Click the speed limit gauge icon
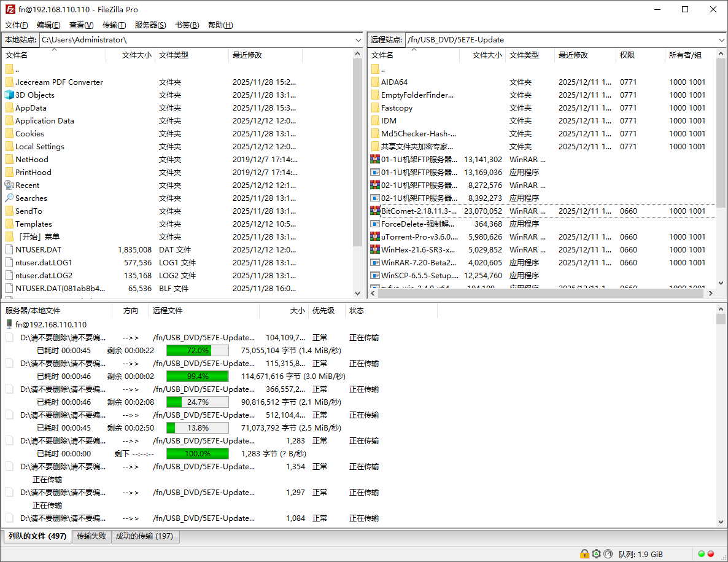728x562 pixels. click(x=608, y=553)
